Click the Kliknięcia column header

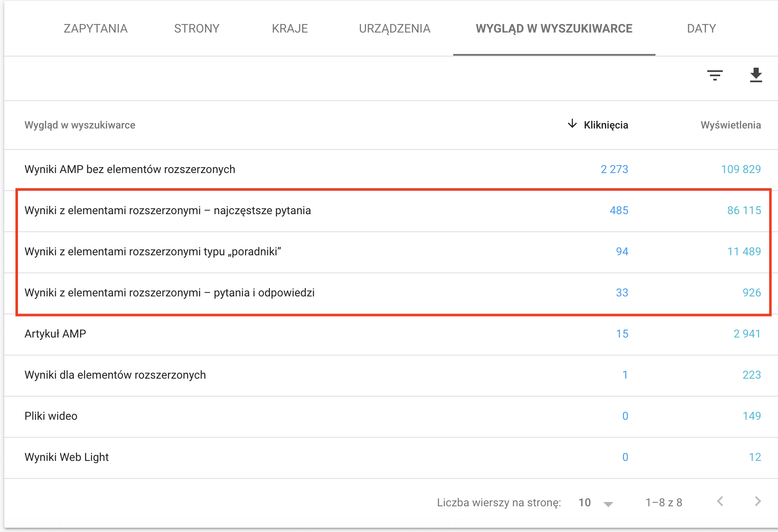point(606,125)
